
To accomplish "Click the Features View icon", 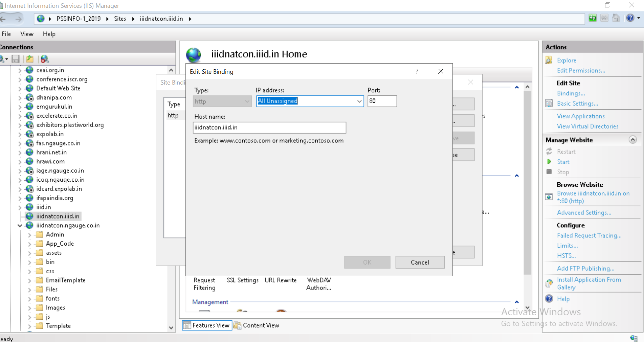I will click(187, 325).
